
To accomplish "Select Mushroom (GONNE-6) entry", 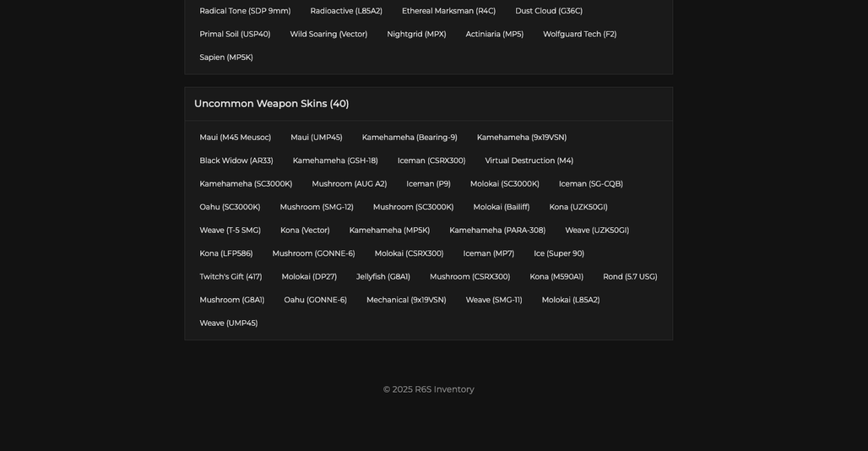I will click(x=313, y=254).
